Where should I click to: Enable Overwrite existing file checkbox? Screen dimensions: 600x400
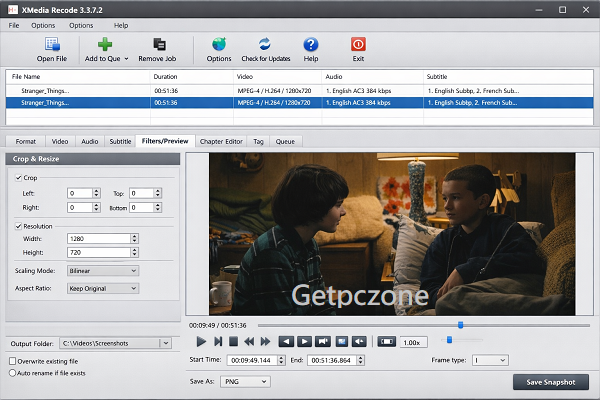[12, 361]
